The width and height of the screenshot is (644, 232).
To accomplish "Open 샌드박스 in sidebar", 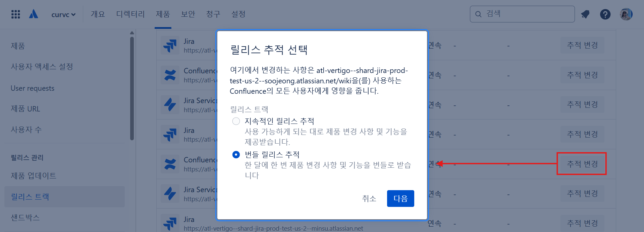I will (x=25, y=217).
